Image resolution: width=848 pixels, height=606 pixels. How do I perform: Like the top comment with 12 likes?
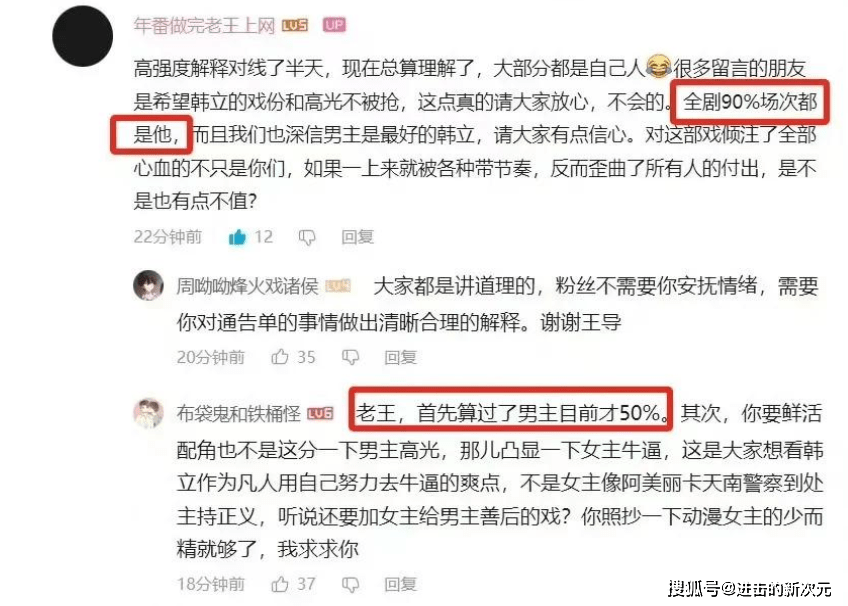[x=237, y=237]
